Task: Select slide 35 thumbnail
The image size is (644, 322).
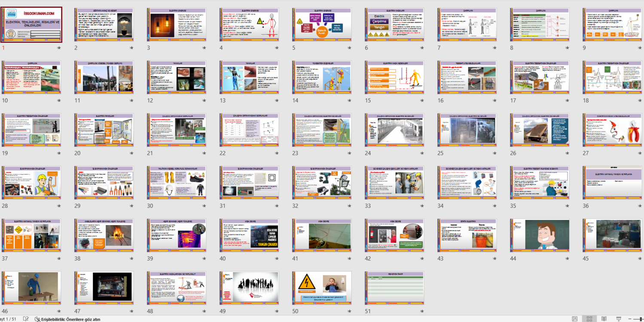Action: click(x=540, y=183)
